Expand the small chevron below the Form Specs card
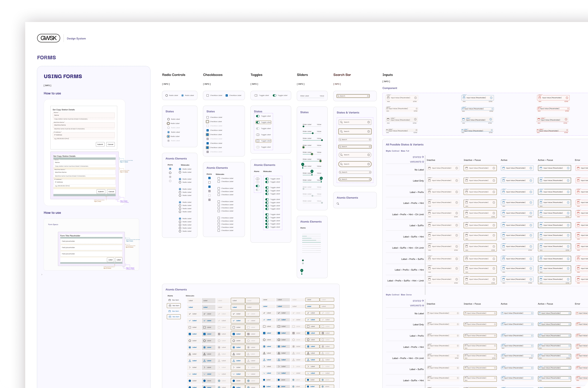Viewport: 588px width, 388px height. [x=42, y=274]
